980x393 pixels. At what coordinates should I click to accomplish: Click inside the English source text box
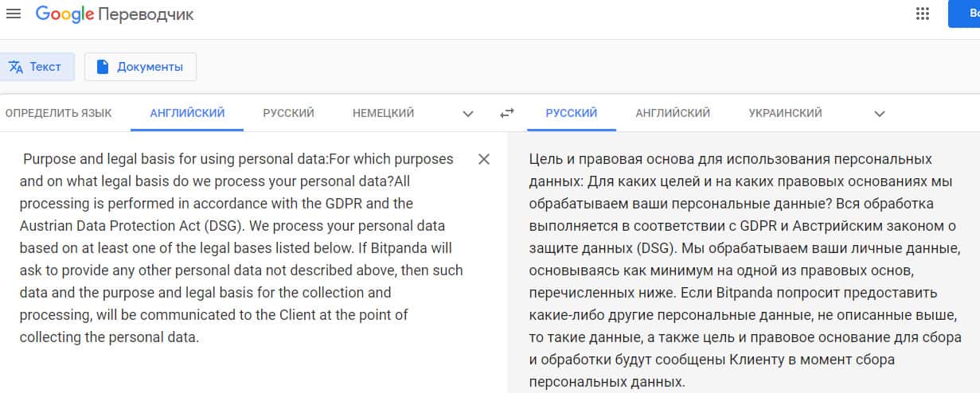239,247
